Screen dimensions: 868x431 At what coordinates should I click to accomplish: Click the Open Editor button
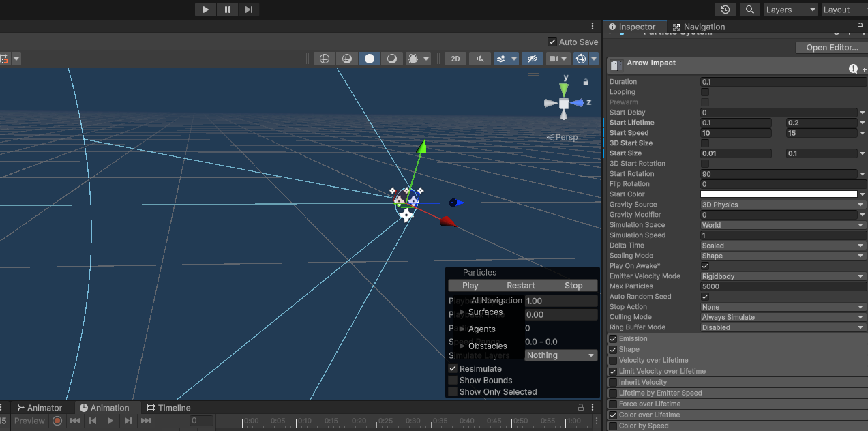tap(832, 48)
